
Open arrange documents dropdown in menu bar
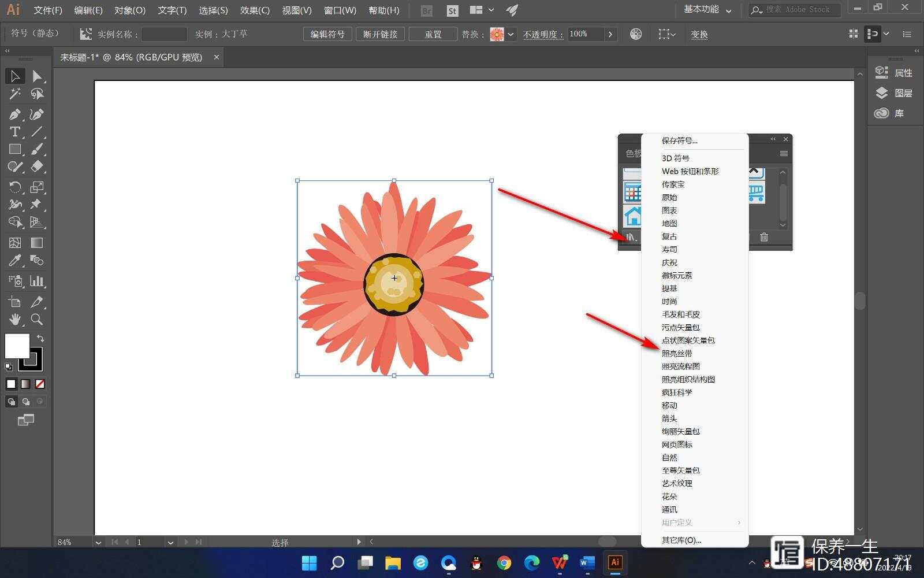tap(482, 10)
